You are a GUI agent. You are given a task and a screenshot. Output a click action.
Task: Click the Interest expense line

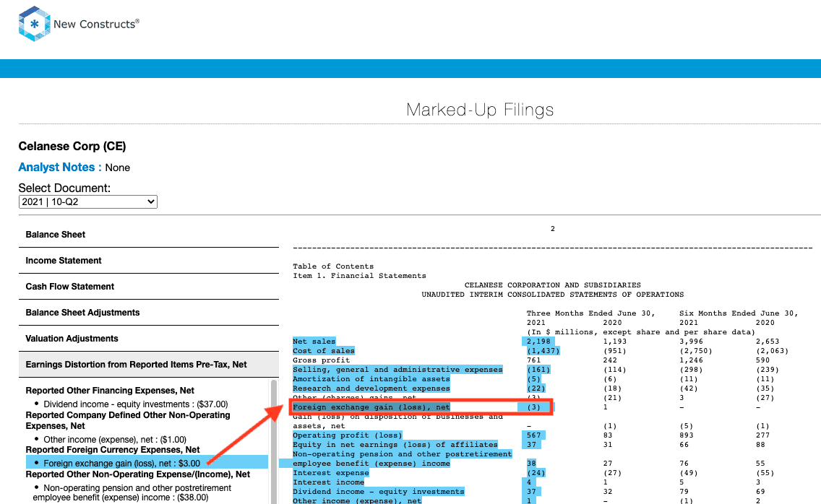click(x=330, y=473)
